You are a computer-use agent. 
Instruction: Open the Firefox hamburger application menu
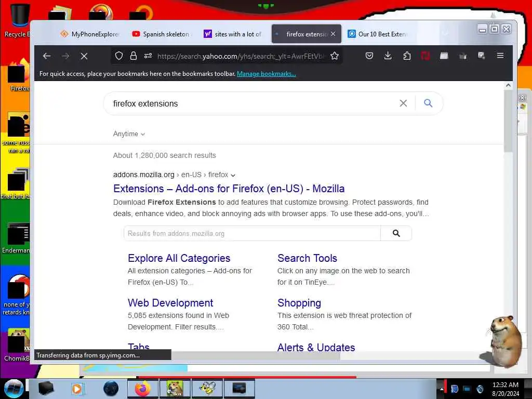tap(500, 55)
